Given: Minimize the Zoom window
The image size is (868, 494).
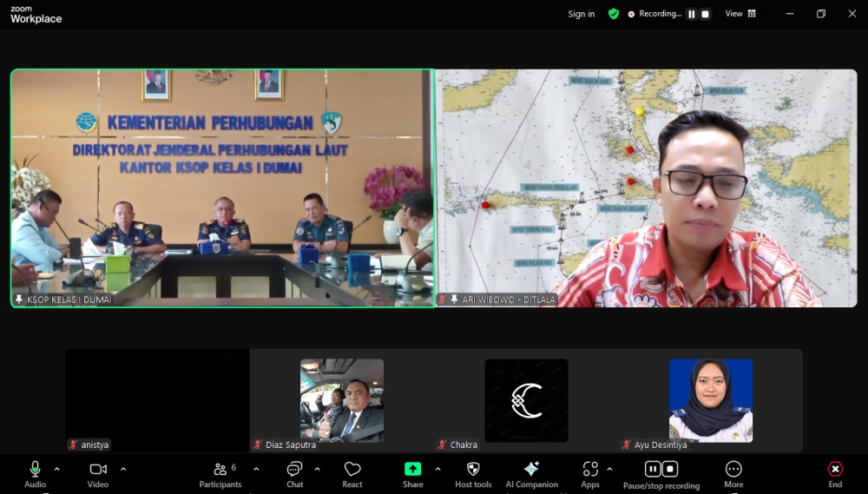Looking at the screenshot, I should click(x=790, y=14).
